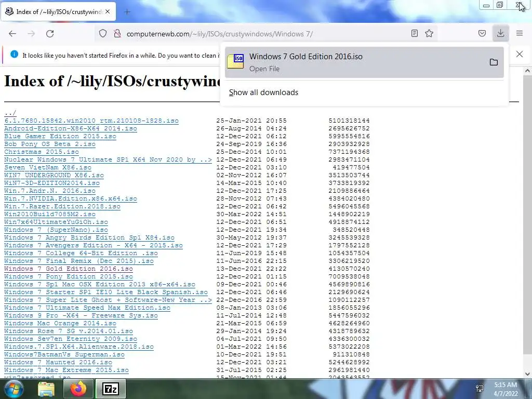Screen dimensions: 532x399
Task: Download Windows Mac Orange 2014.iso
Action: (60, 324)
